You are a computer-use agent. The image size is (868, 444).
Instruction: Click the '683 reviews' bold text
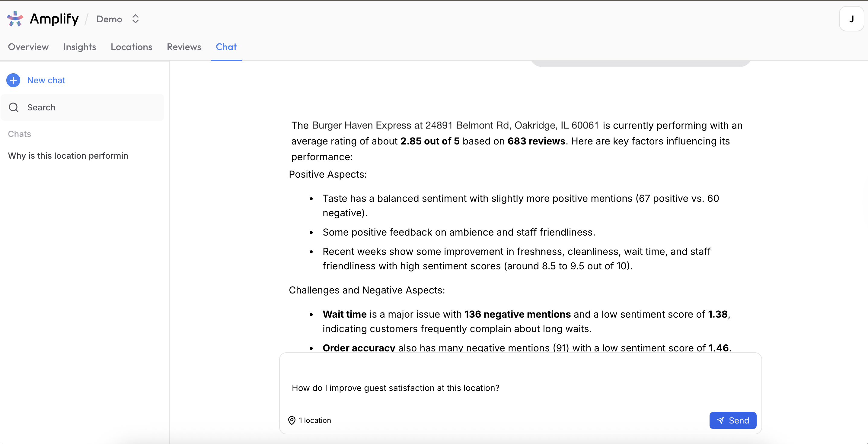tap(536, 141)
